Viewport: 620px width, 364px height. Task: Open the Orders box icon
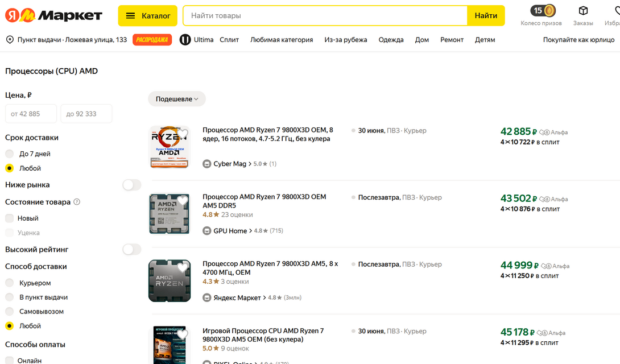(x=583, y=11)
